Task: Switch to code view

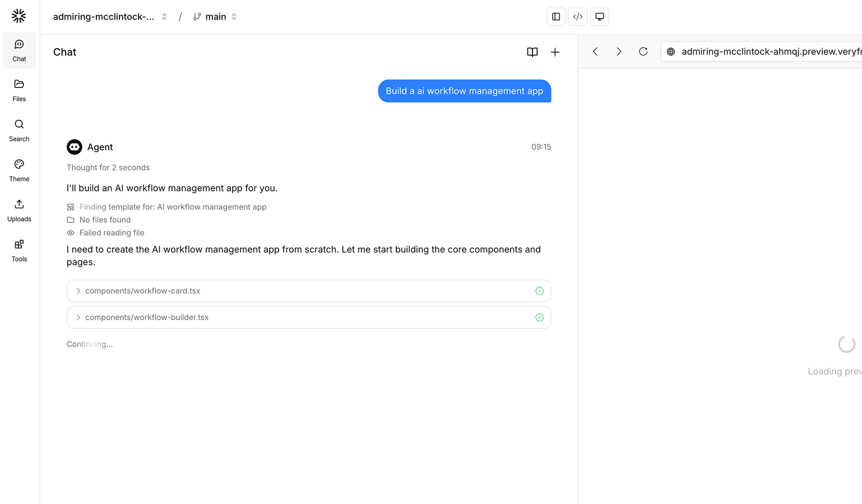Action: tap(578, 17)
